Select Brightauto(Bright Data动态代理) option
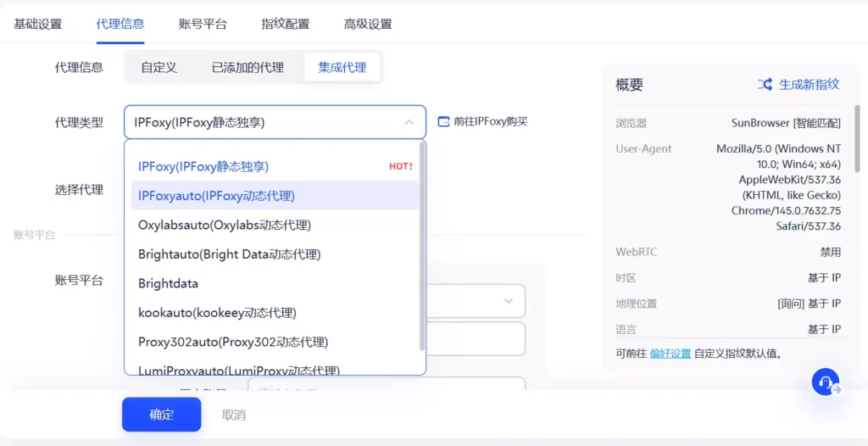868x446 pixels. click(x=229, y=254)
